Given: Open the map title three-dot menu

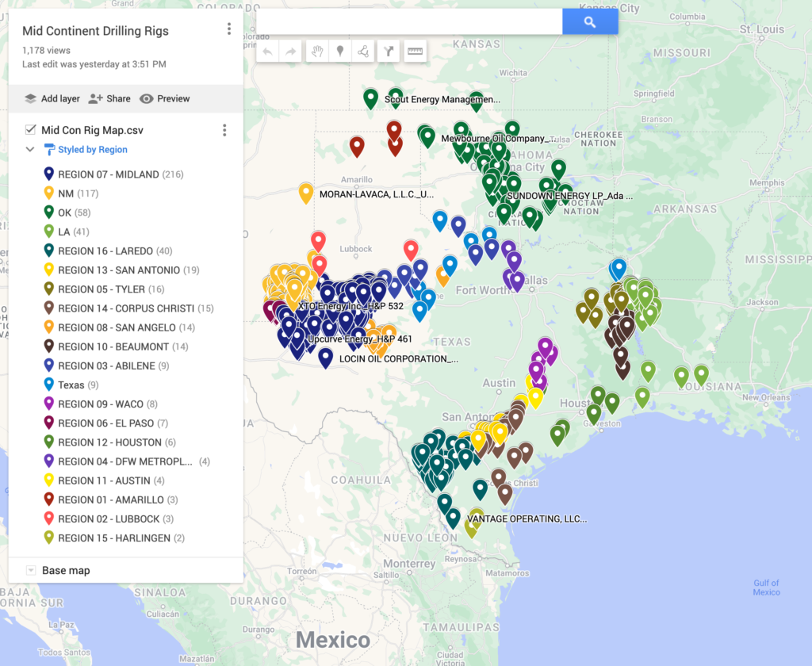Looking at the screenshot, I should [x=229, y=29].
